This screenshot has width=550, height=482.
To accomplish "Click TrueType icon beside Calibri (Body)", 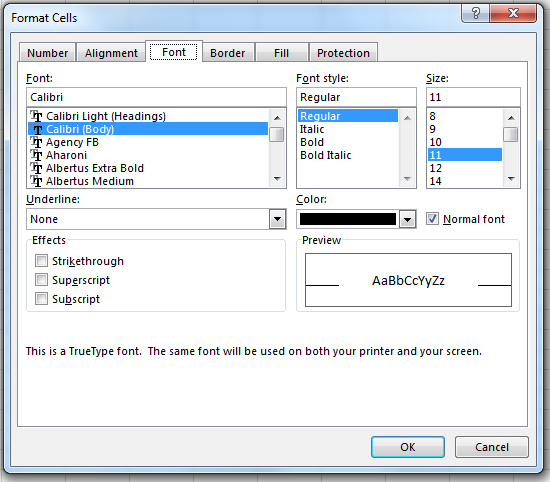I will [36, 129].
